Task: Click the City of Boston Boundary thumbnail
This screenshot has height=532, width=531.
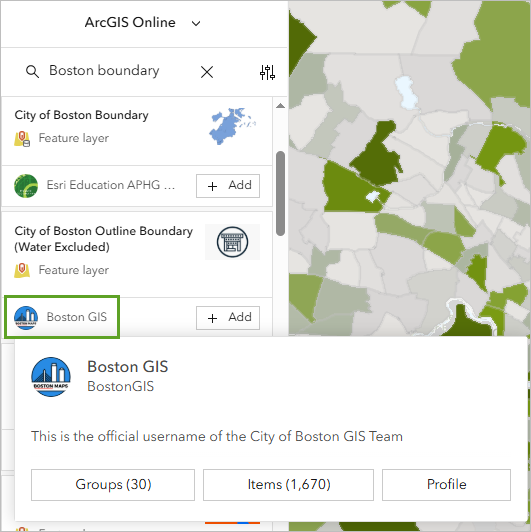Action: (x=232, y=126)
